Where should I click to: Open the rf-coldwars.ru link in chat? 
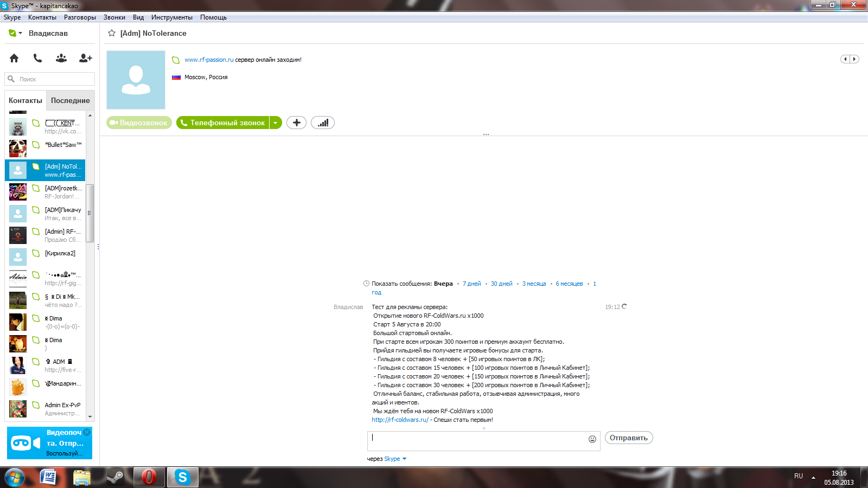click(400, 420)
